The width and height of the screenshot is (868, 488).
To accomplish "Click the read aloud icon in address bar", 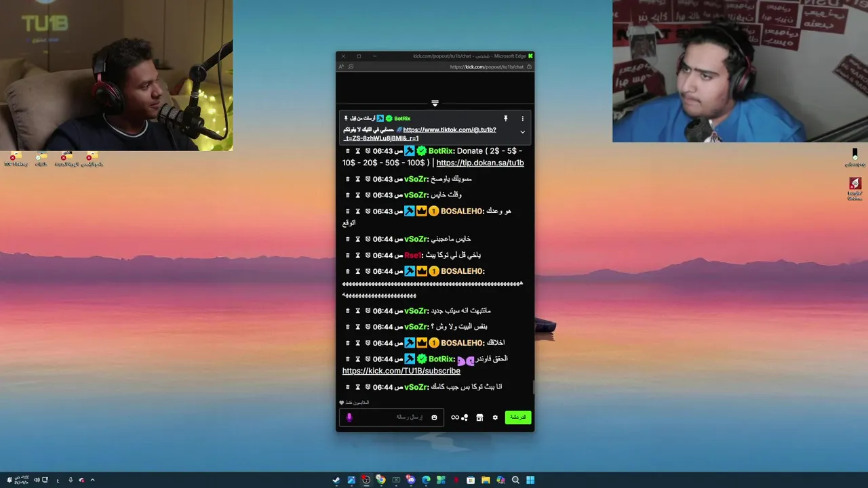I will (341, 67).
